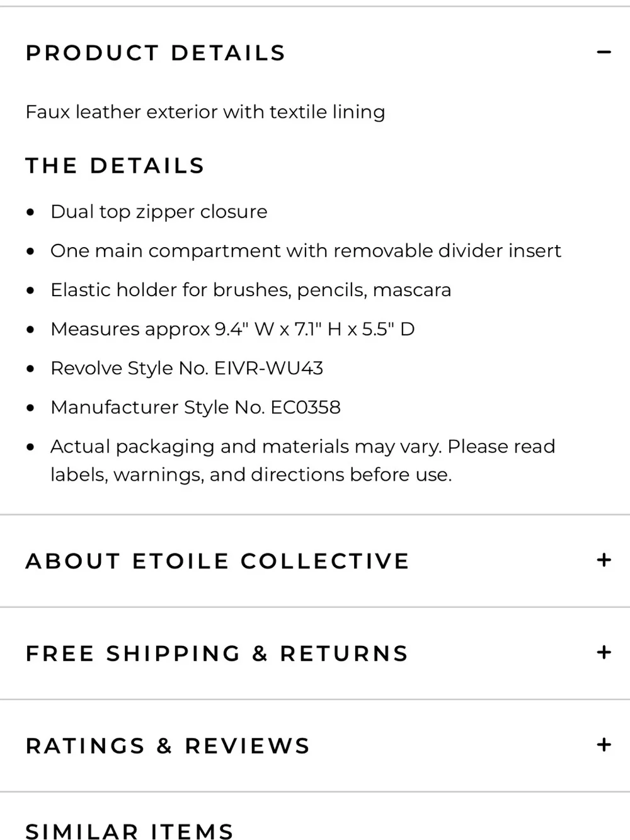
Task: Open Free Shipping & Returns plus icon
Action: [604, 652]
